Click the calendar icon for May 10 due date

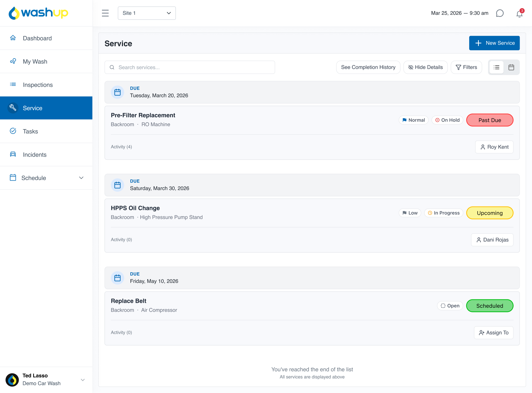(x=117, y=278)
